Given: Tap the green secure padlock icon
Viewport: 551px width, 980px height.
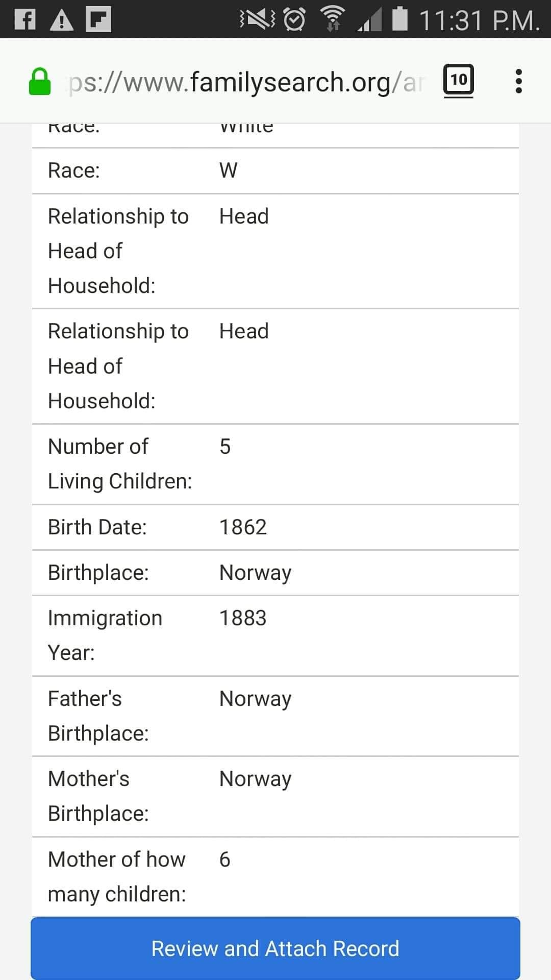Looking at the screenshot, I should pyautogui.click(x=40, y=82).
